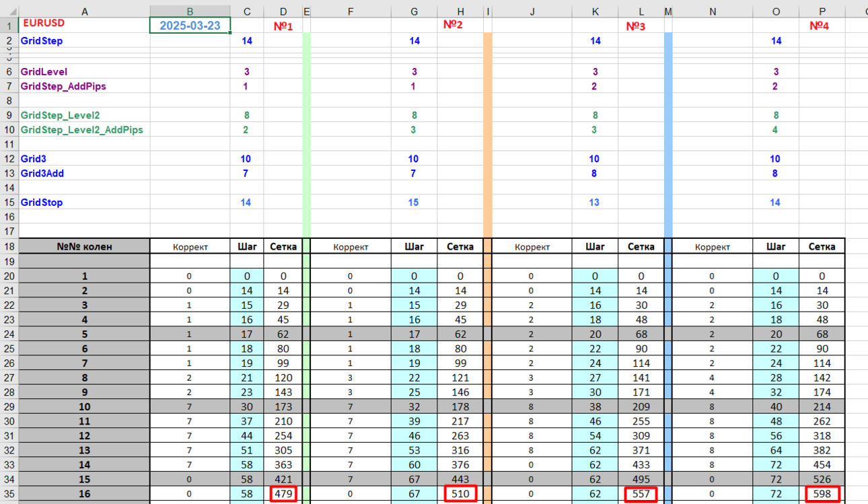
Task: Click the Коррект header in column N
Action: [713, 246]
